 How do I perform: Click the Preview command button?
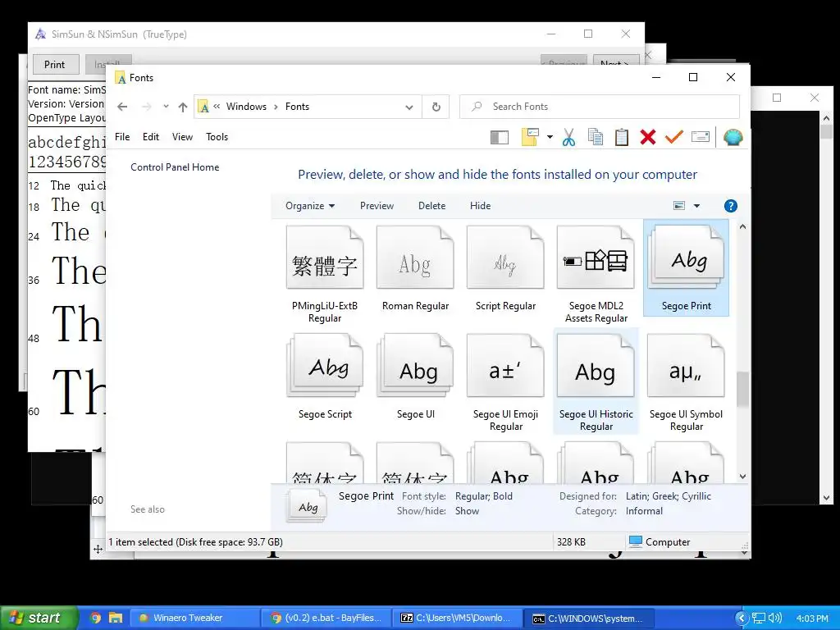pyautogui.click(x=377, y=206)
